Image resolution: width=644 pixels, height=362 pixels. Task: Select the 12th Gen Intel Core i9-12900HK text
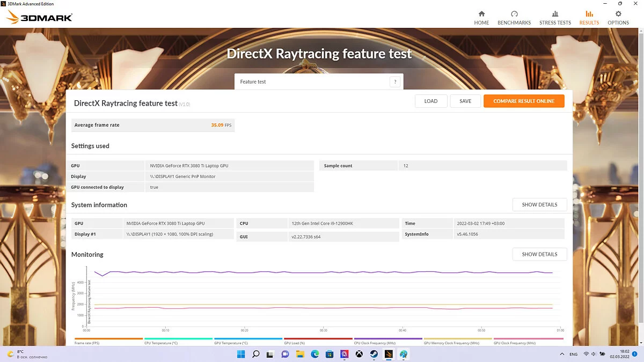(322, 223)
